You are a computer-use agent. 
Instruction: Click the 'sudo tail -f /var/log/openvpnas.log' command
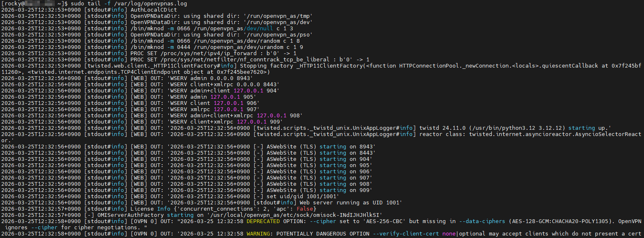pos(129,3)
